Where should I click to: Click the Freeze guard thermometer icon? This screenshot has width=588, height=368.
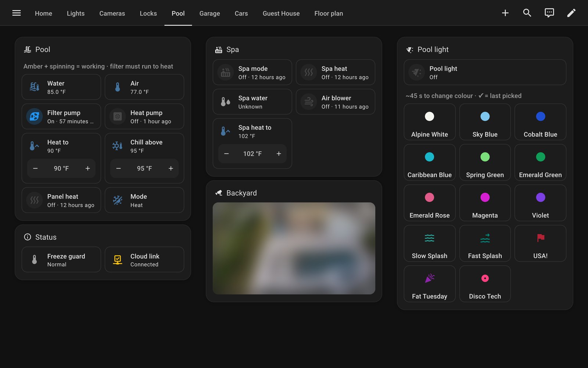coord(35,260)
